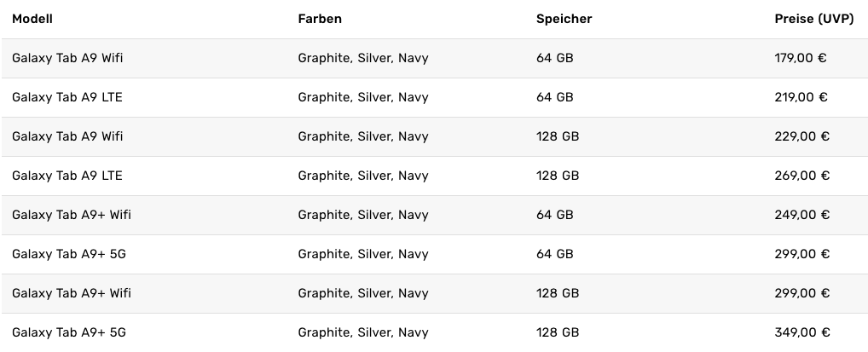
Task: Click the 179,00 € price cell
Action: [x=801, y=58]
